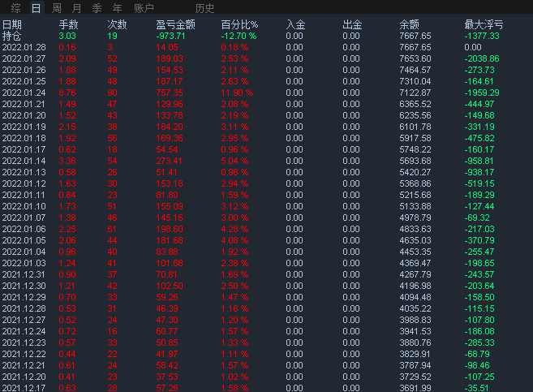Select the 2022.01.10 date row

(24, 206)
